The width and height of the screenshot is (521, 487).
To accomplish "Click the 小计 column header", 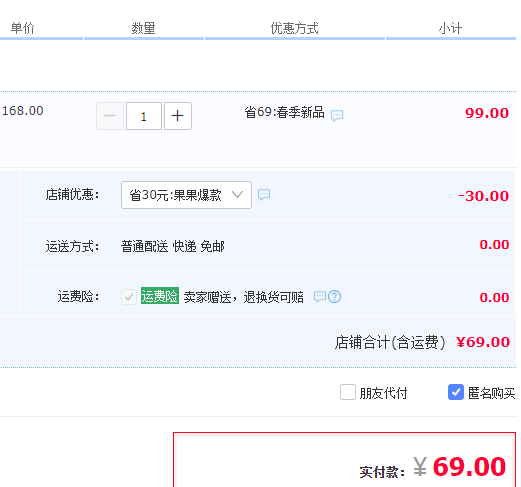I will [x=450, y=28].
